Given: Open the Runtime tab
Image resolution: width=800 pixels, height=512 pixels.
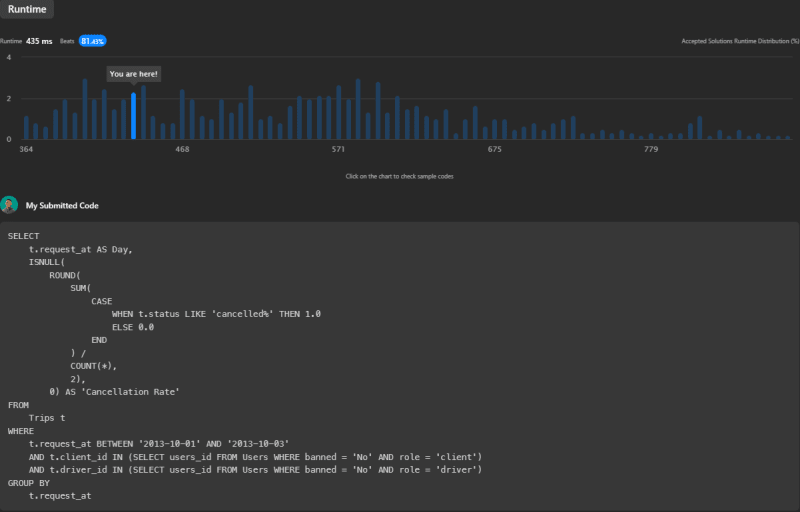Looking at the screenshot, I should click(x=27, y=9).
